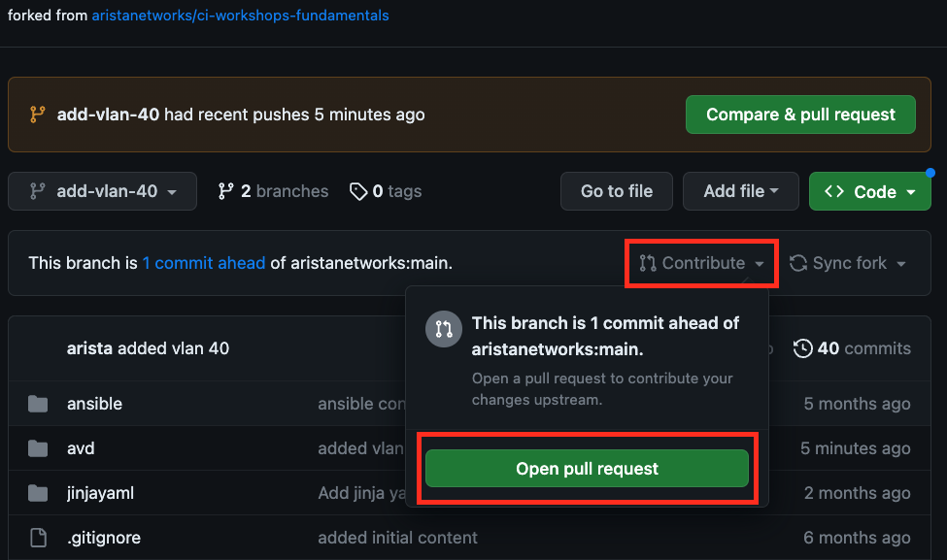View the 2 branches list
The height and width of the screenshot is (560, 947).
273,191
